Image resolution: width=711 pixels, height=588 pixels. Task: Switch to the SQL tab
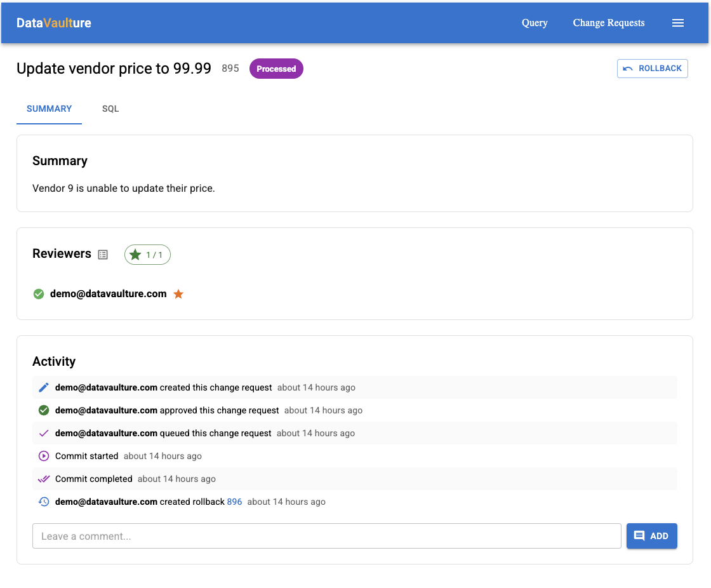[x=110, y=109]
